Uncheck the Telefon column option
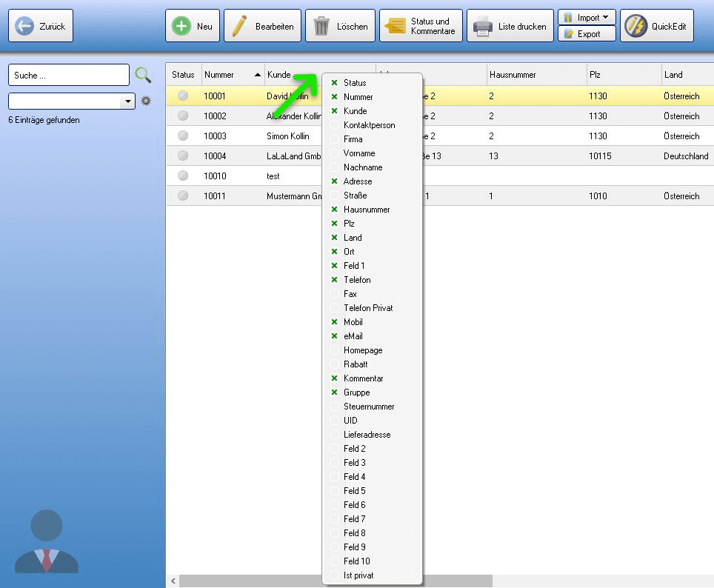714x588 pixels. tap(357, 280)
